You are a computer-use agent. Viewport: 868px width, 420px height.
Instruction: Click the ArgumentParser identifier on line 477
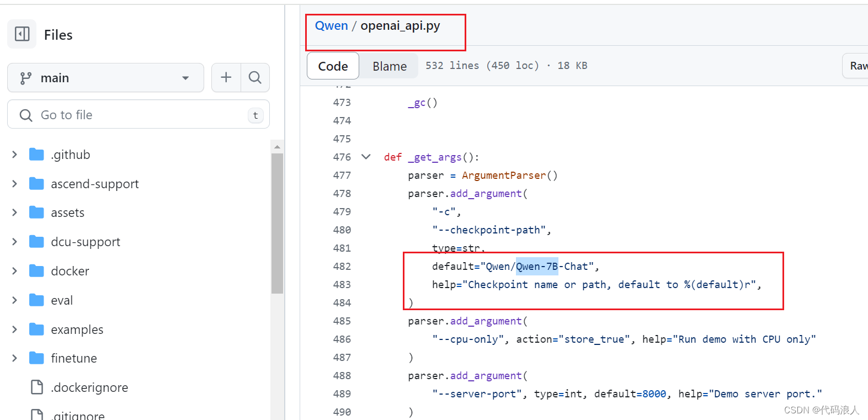click(x=504, y=176)
